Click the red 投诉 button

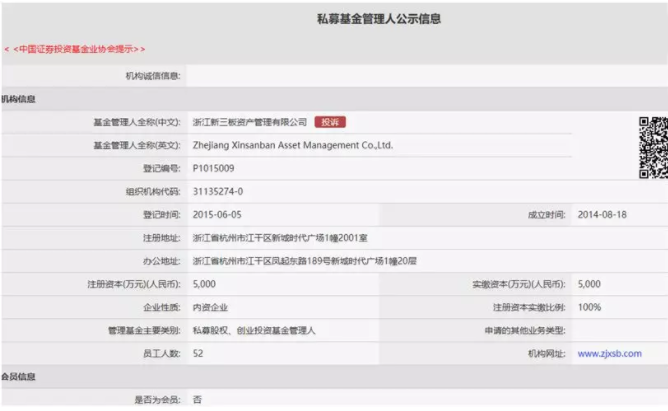(330, 122)
